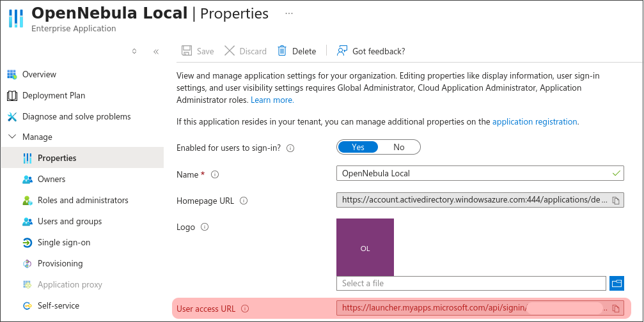The width and height of the screenshot is (644, 322).
Task: Click info icon beside User access URL
Action: click(x=245, y=309)
